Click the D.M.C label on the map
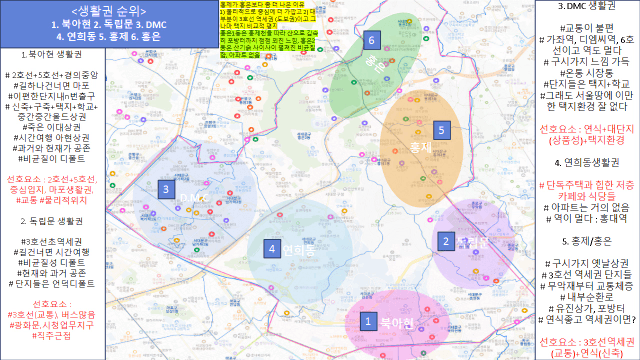This screenshot has height=360, width=640. coord(194,198)
